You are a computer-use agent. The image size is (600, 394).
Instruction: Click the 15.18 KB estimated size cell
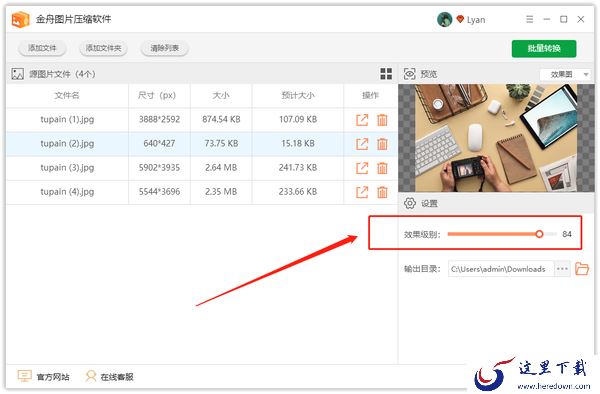298,143
